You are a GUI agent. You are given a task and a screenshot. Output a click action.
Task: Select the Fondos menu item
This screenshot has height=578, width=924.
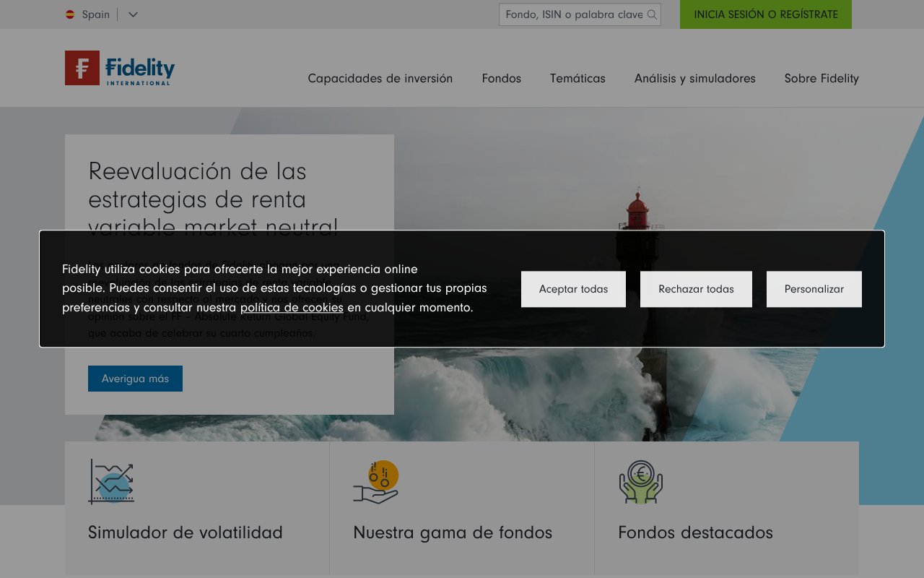(x=501, y=78)
